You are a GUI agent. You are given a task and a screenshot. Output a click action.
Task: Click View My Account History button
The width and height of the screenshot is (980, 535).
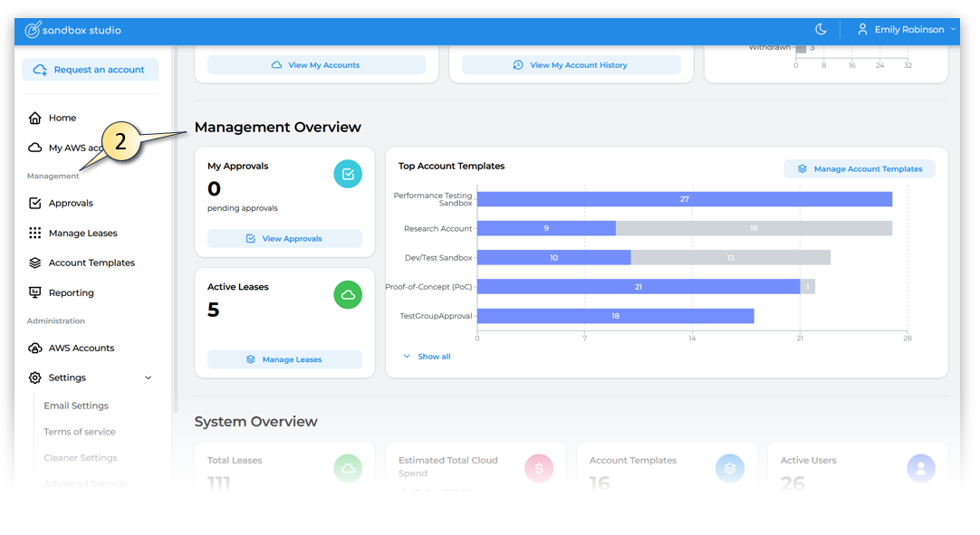(570, 65)
